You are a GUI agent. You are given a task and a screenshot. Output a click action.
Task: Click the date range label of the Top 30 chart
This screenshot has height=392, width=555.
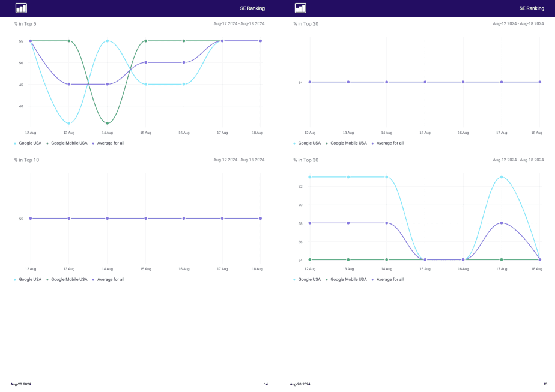[x=518, y=160]
